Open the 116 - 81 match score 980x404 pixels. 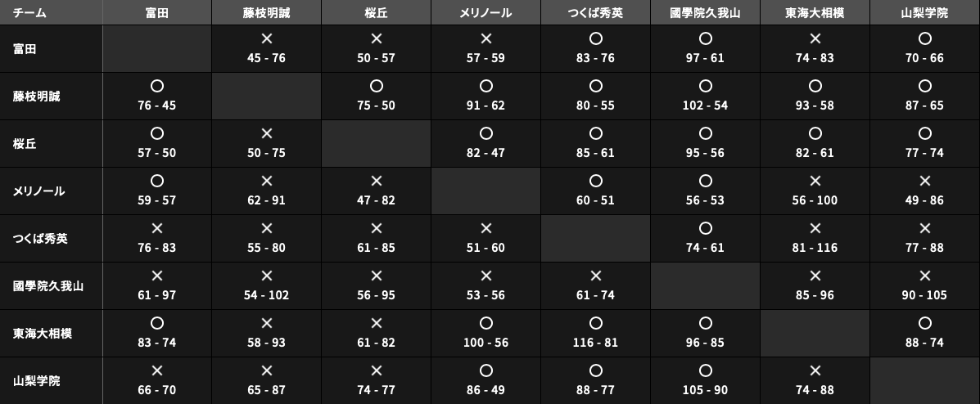(595, 343)
